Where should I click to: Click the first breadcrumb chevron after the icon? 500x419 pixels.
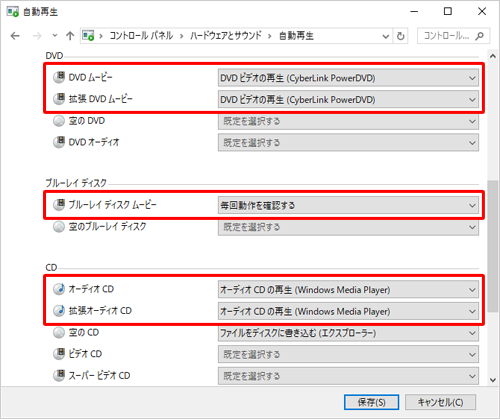pyautogui.click(x=101, y=36)
